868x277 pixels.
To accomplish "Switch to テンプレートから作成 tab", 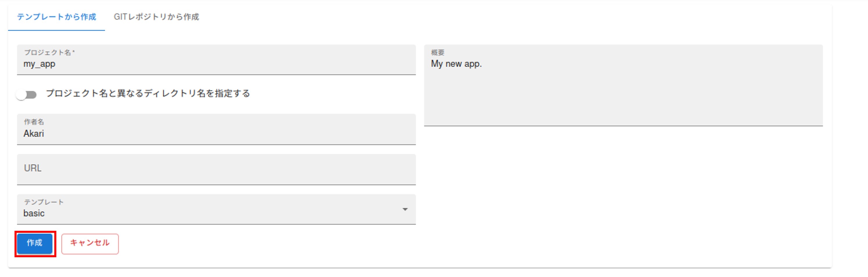I will [x=56, y=17].
